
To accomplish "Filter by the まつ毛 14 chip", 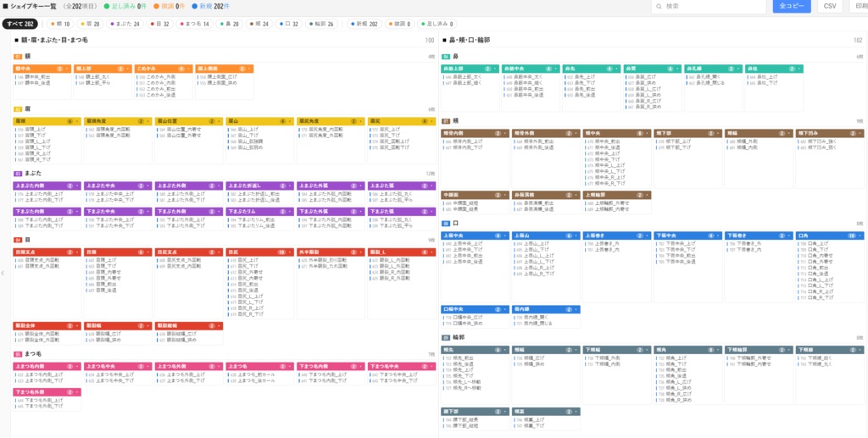I will click(x=194, y=24).
